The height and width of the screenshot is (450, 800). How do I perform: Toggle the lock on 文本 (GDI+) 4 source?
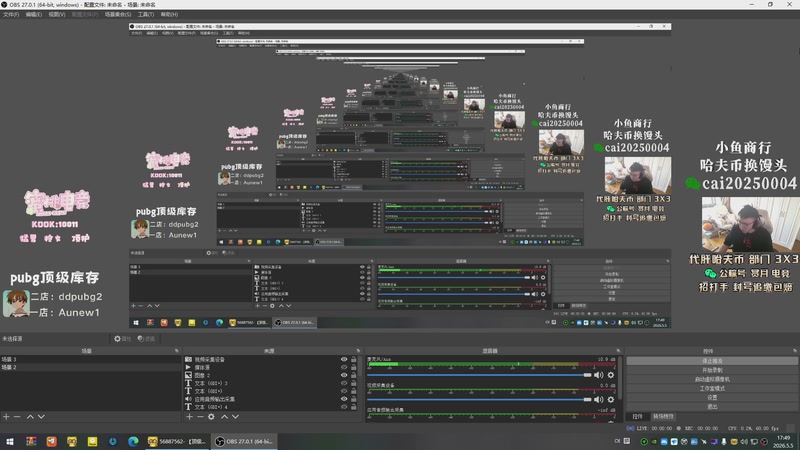(354, 407)
